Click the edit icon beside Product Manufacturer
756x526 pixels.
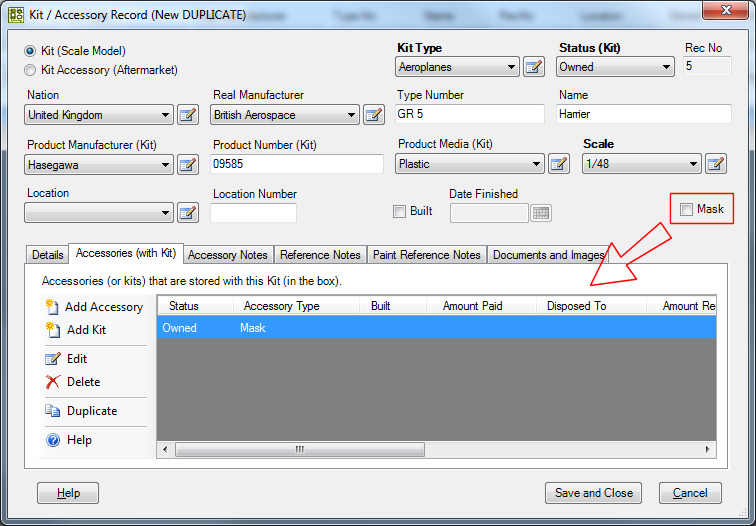click(188, 165)
